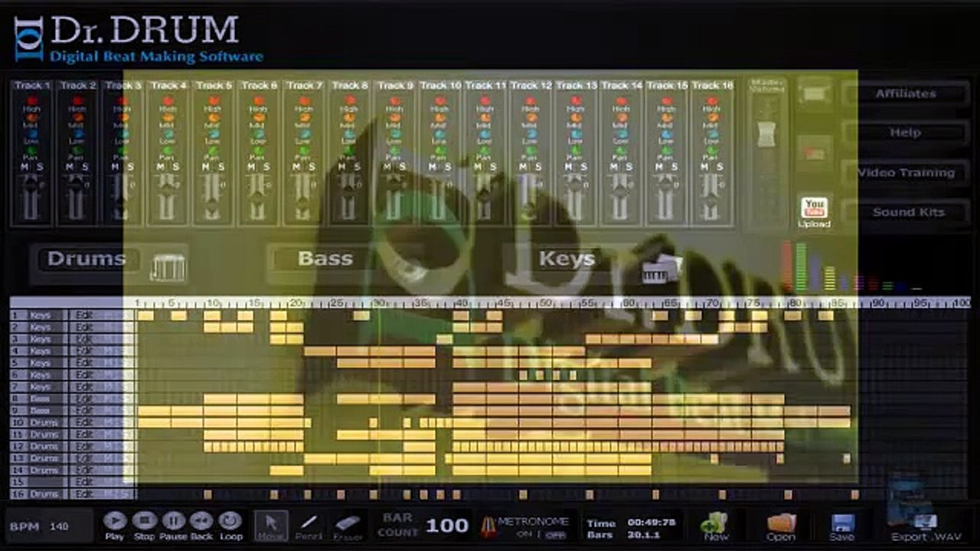Click Edit on empty sequencer row 15
This screenshot has width=980, height=551.
pos(84,482)
